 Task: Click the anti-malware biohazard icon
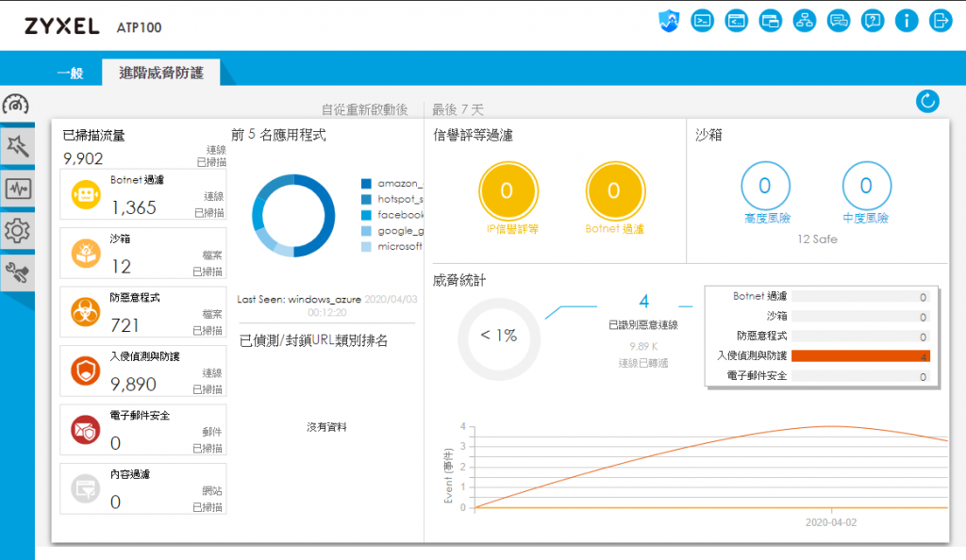(86, 313)
